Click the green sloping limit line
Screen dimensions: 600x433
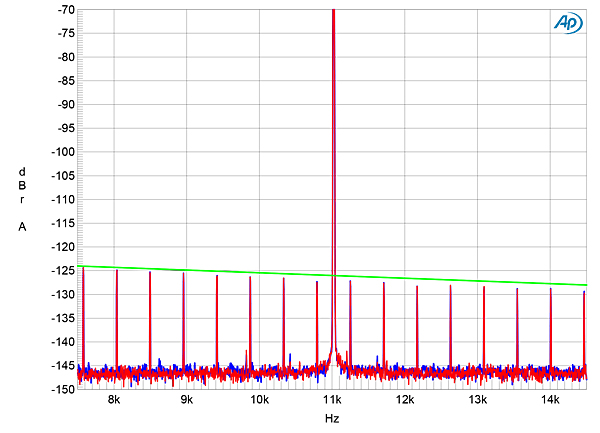pos(332,275)
